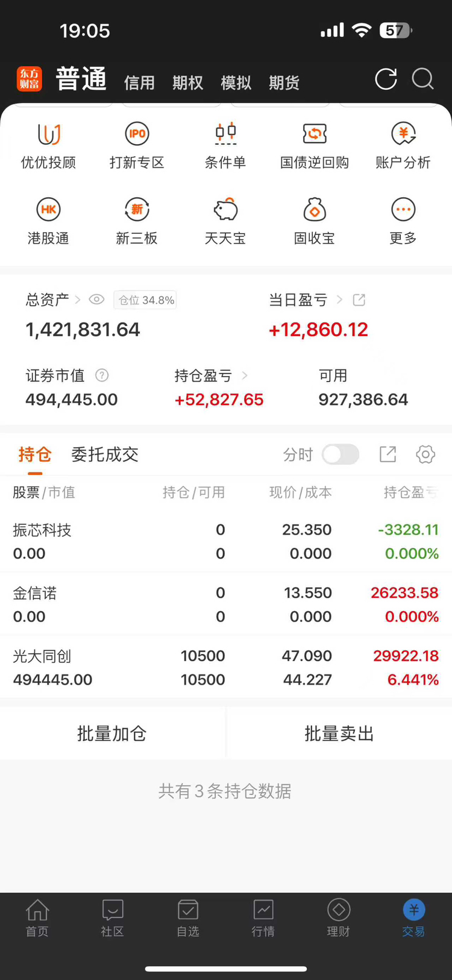
Task: Switch to 期权 account tab
Action: tap(187, 83)
